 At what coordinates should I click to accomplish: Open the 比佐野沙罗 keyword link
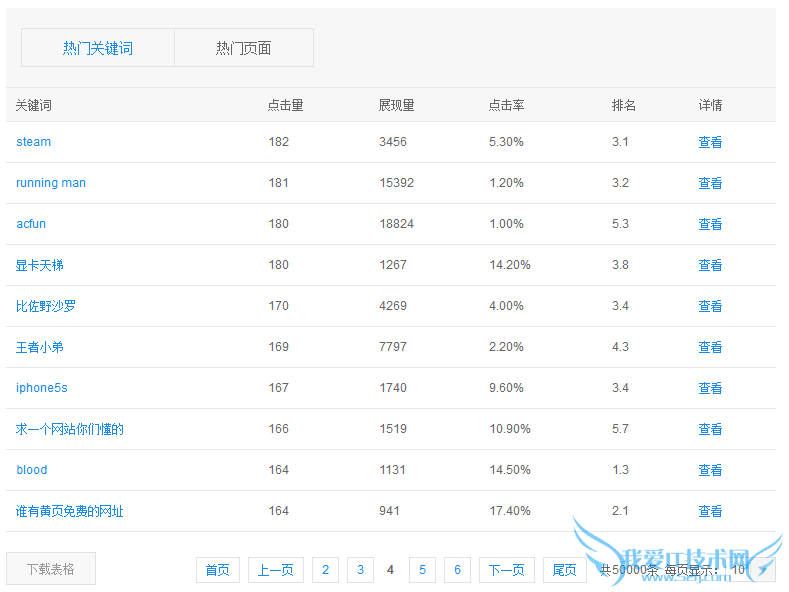pyautogui.click(x=45, y=306)
